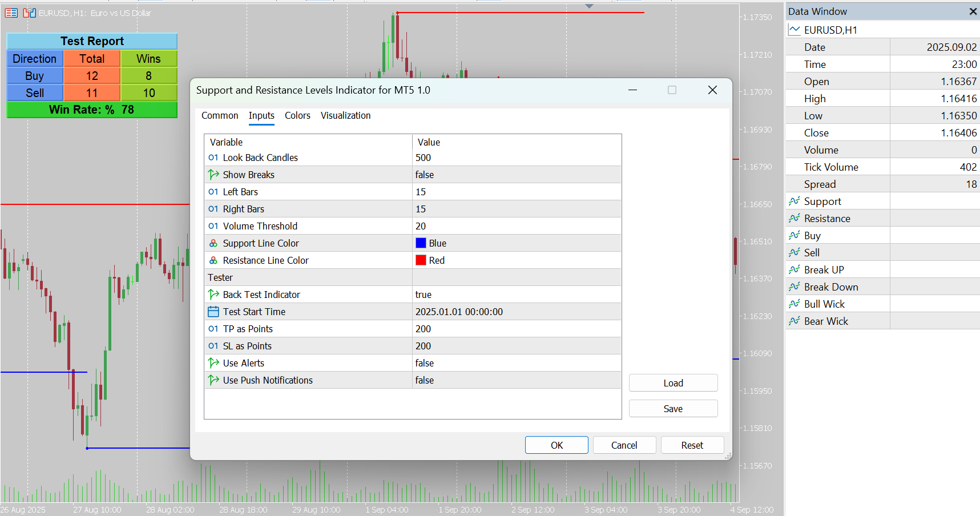Click the Support Line Color palette icon
The height and width of the screenshot is (516, 980).
213,243
